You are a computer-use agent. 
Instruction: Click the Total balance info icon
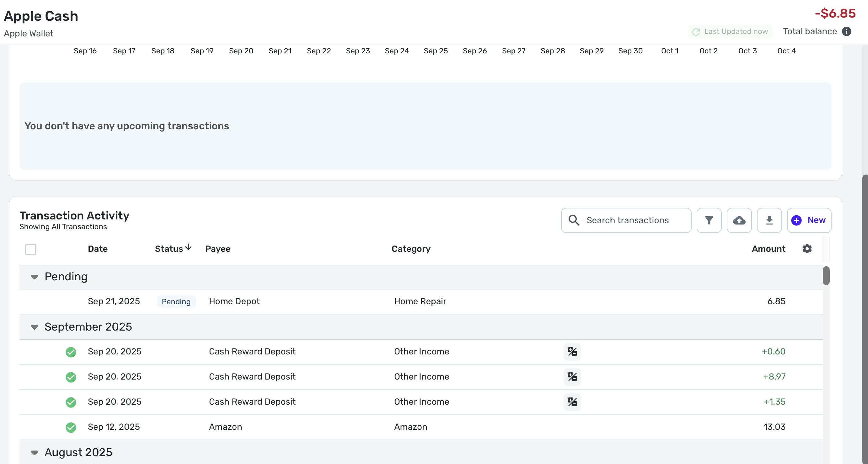coord(846,31)
